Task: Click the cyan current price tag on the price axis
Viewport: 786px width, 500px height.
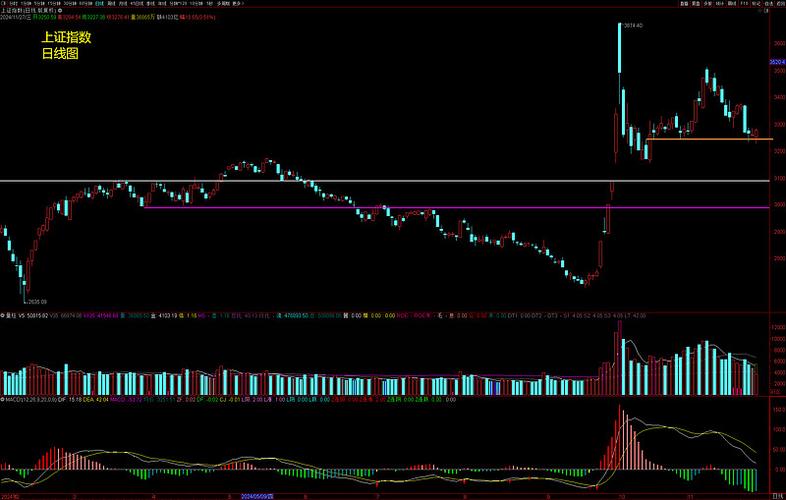Action: [x=776, y=63]
